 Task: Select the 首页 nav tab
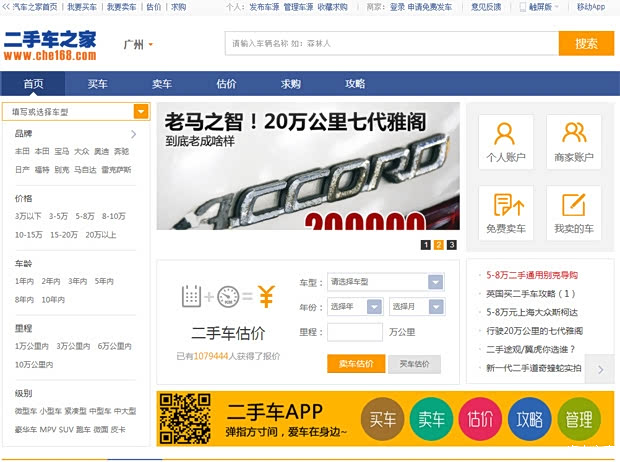pos(33,84)
